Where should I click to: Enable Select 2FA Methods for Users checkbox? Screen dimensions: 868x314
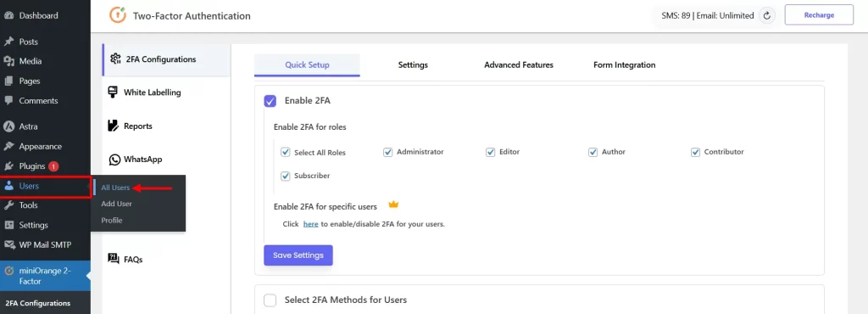(270, 300)
